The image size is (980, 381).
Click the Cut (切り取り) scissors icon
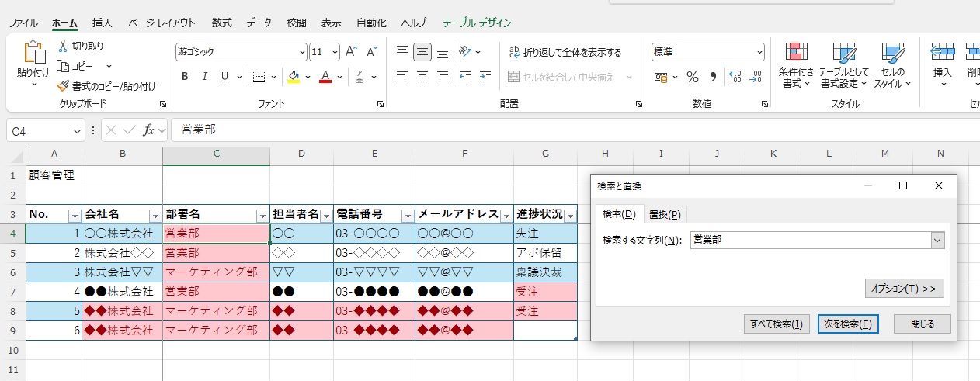[x=63, y=47]
